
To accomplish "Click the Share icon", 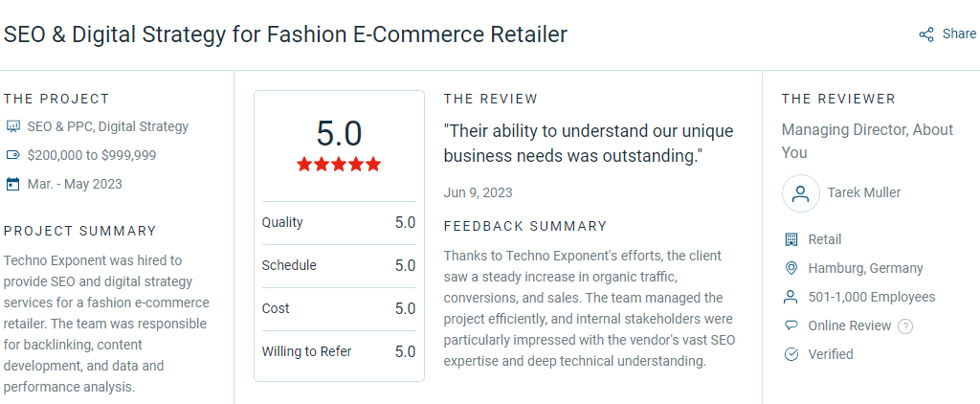I will 926,34.
